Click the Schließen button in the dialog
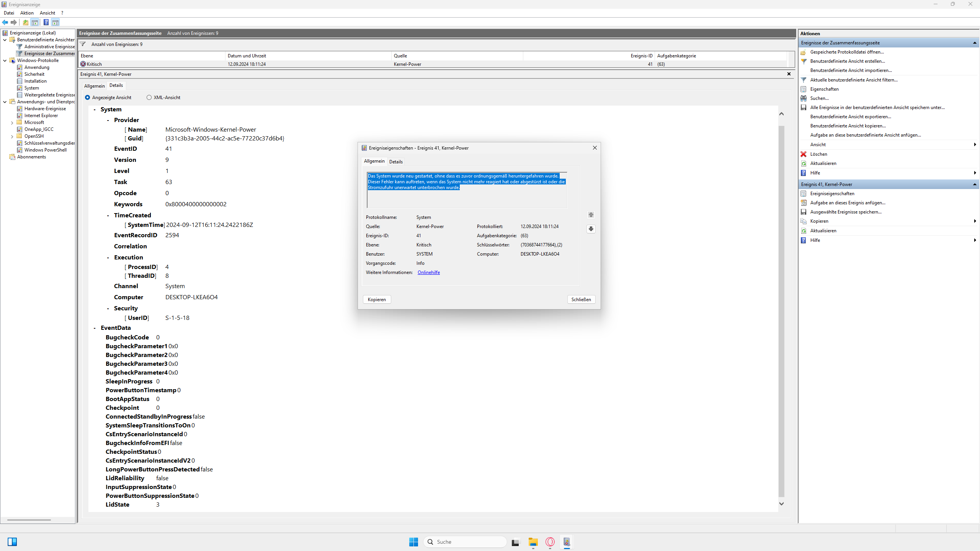 (x=581, y=299)
